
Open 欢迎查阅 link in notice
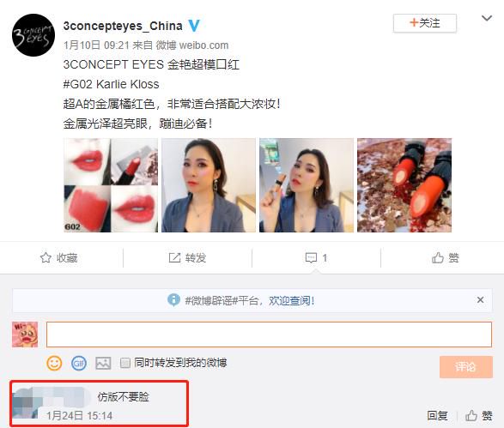coord(291,300)
